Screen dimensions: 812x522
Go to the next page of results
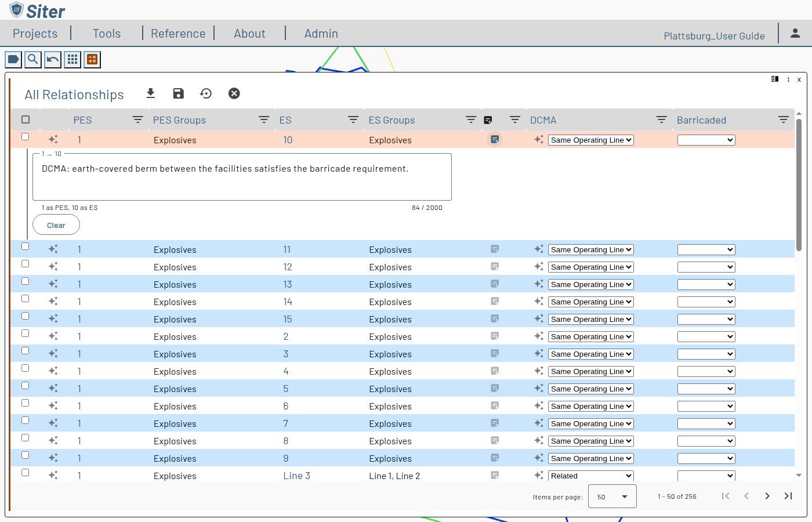pyautogui.click(x=767, y=496)
